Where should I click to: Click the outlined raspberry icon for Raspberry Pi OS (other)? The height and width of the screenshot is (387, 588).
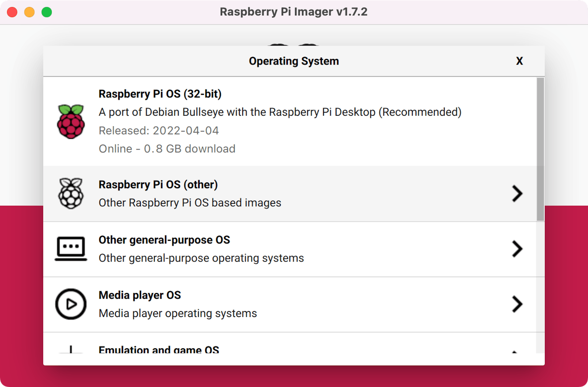(x=71, y=193)
